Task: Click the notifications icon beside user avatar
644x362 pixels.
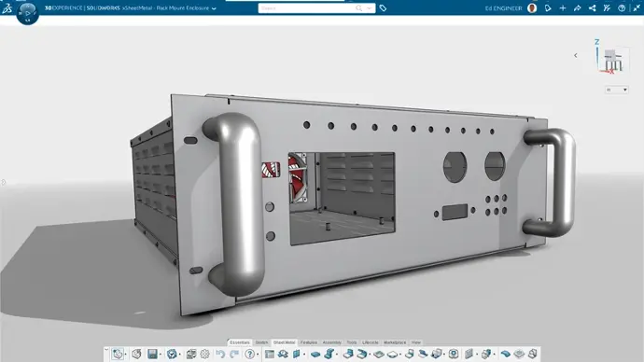Action: tap(548, 8)
